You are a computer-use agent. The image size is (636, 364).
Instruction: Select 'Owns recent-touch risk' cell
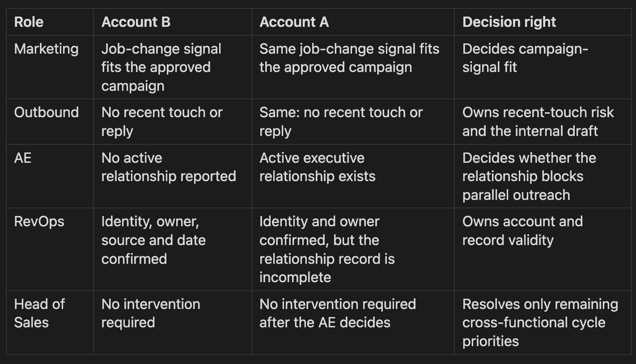pos(543,122)
